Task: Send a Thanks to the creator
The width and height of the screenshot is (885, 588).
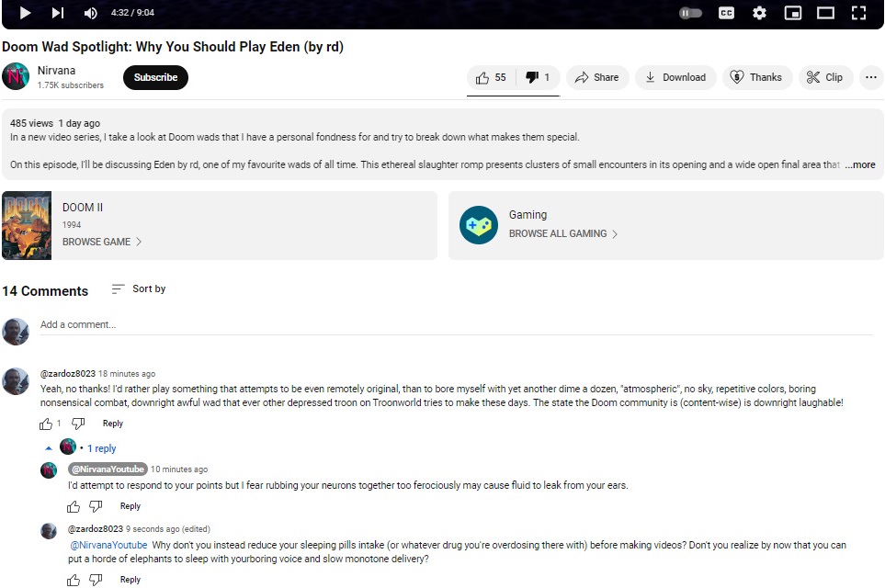Action: tap(757, 77)
